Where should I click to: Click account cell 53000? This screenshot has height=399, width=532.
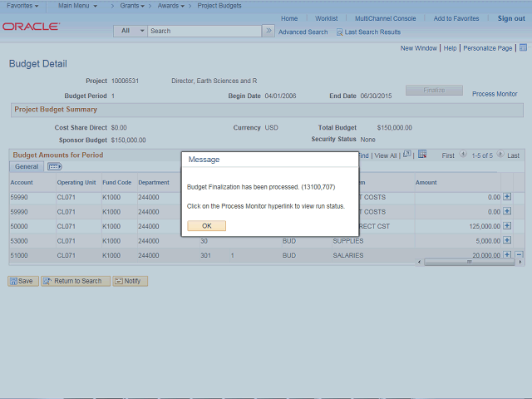(19, 241)
